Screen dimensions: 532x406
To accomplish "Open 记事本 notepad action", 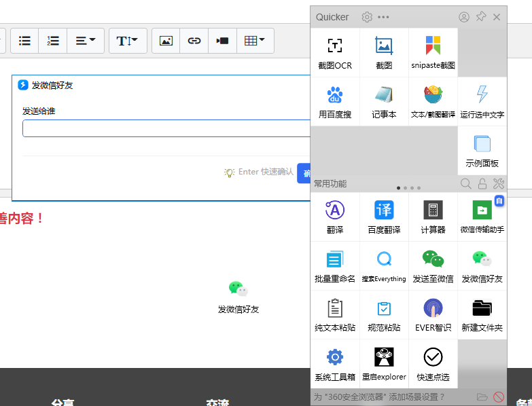I will (x=384, y=101).
